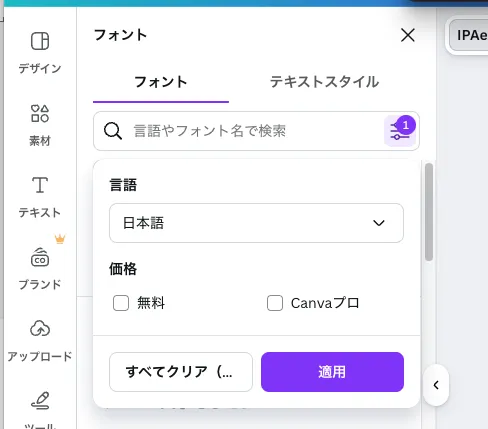Collapse the side panel with arrow
This screenshot has height=429, width=488.
tap(436, 385)
